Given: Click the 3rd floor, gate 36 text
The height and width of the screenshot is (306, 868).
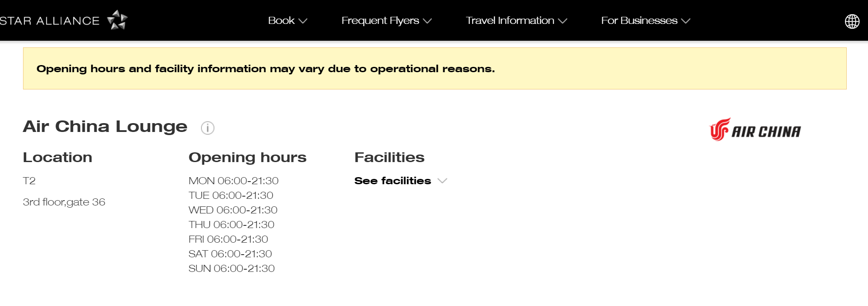Looking at the screenshot, I should tap(64, 202).
